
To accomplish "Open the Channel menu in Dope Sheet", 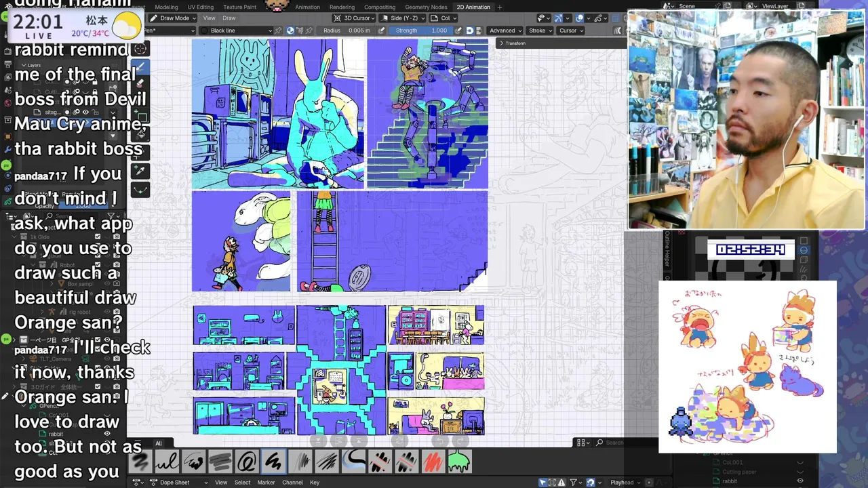I will coord(292,483).
